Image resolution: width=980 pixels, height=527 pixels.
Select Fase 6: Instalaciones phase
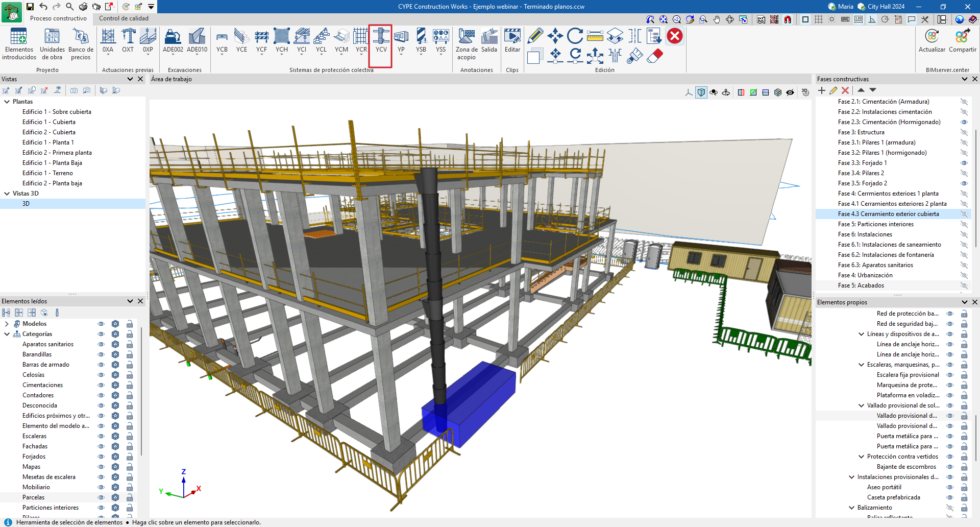[x=865, y=234]
